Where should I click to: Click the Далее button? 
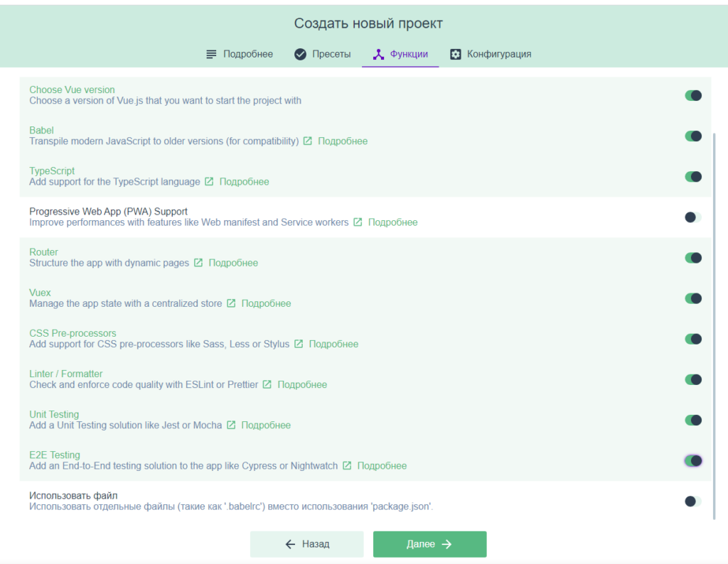tap(430, 544)
